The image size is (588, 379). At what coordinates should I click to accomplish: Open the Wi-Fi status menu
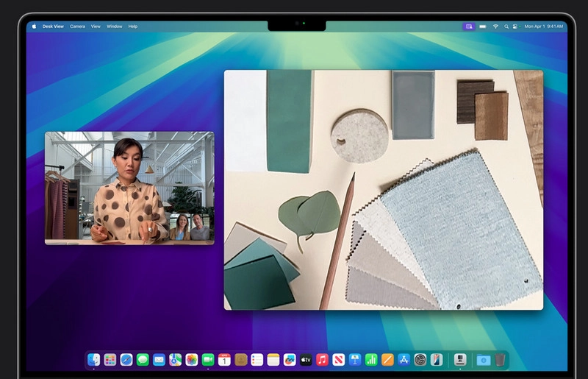click(x=495, y=26)
